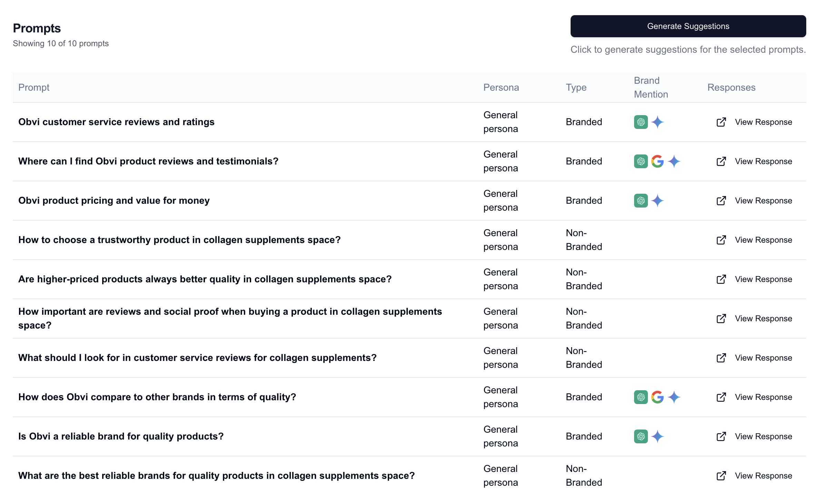View Response for 'Are higher-priced products always better'
The height and width of the screenshot is (504, 819).
[763, 279]
